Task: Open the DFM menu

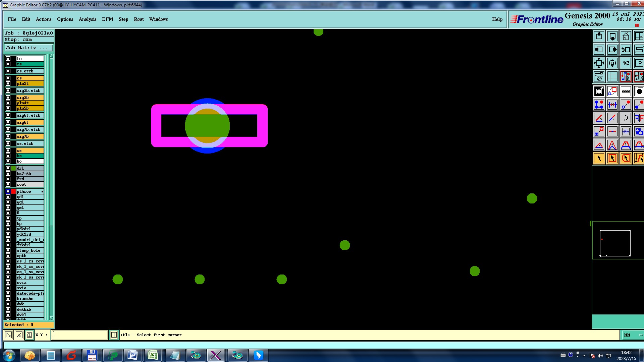Action: 107,19
